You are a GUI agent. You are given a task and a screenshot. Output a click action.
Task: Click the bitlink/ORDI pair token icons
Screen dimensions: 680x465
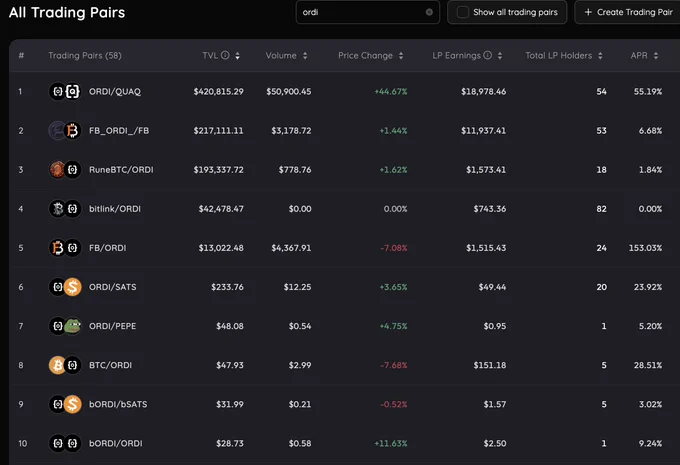(x=65, y=209)
